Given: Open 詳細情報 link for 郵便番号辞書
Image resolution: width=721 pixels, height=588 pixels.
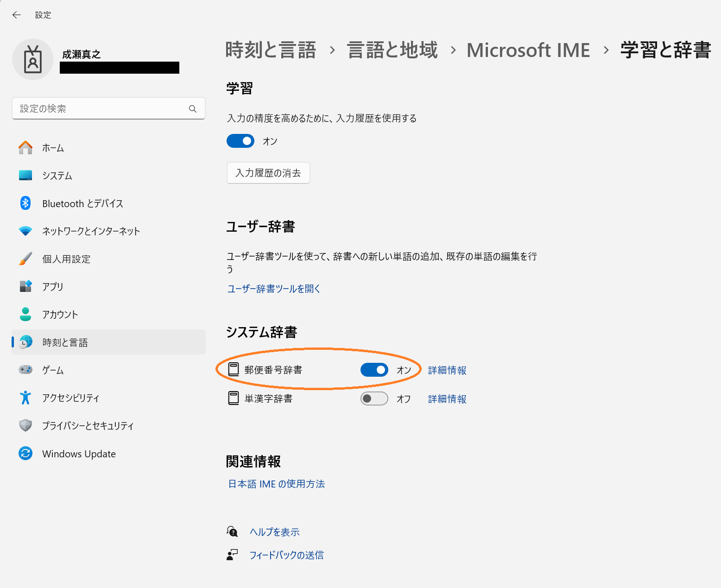Looking at the screenshot, I should [x=447, y=370].
